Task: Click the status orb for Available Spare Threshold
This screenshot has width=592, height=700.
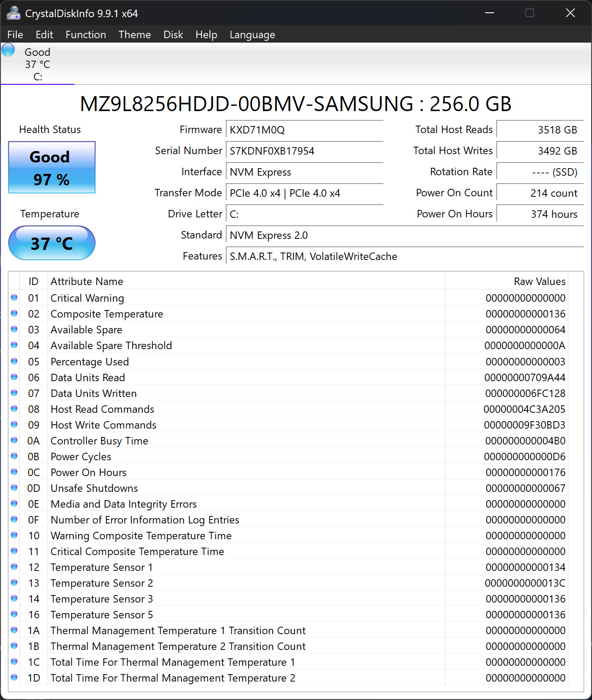Action: point(14,345)
